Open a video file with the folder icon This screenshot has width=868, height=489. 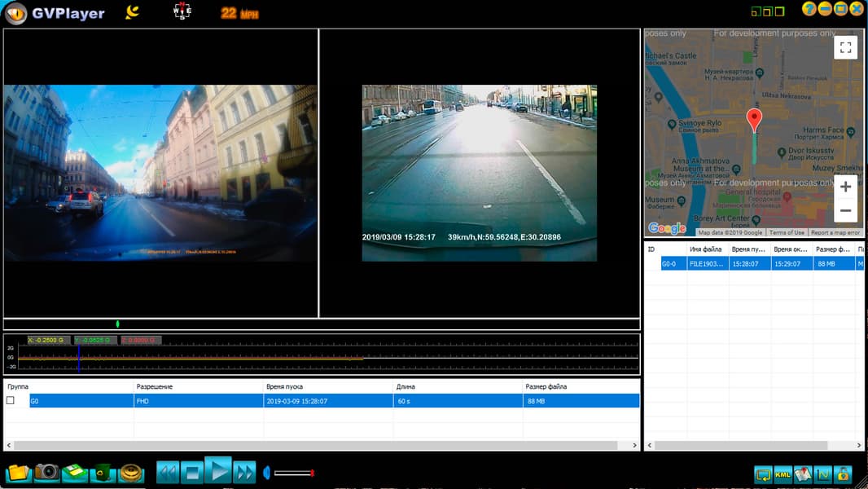[19, 472]
